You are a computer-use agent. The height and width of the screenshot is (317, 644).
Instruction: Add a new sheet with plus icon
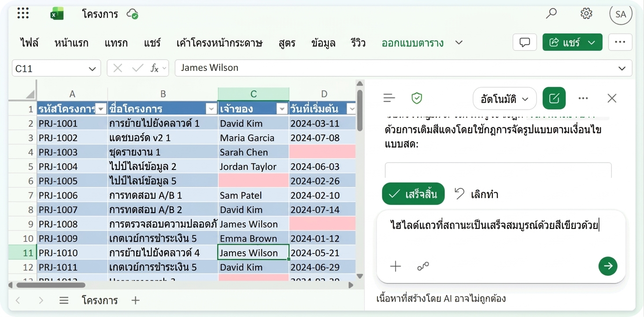pos(136,300)
